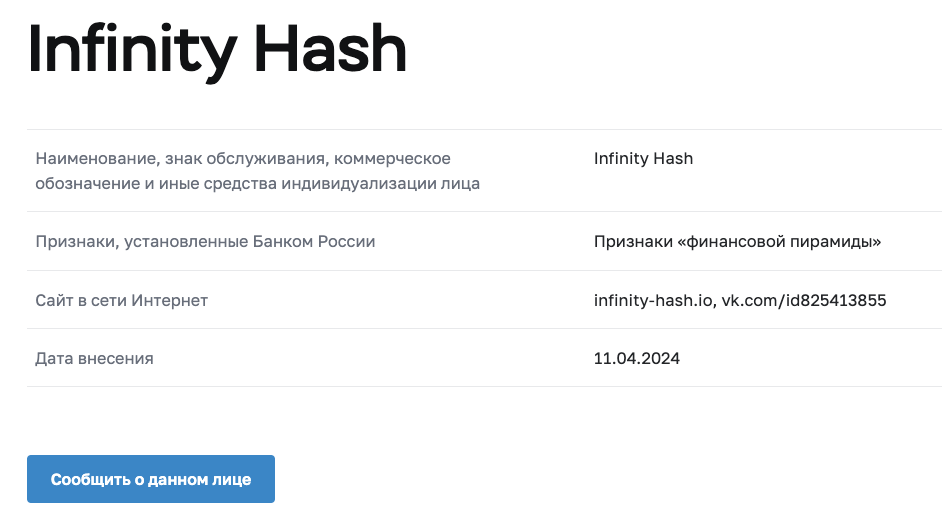This screenshot has width=942, height=526.
Task: Open the infinity-hash.io site address
Action: [651, 300]
